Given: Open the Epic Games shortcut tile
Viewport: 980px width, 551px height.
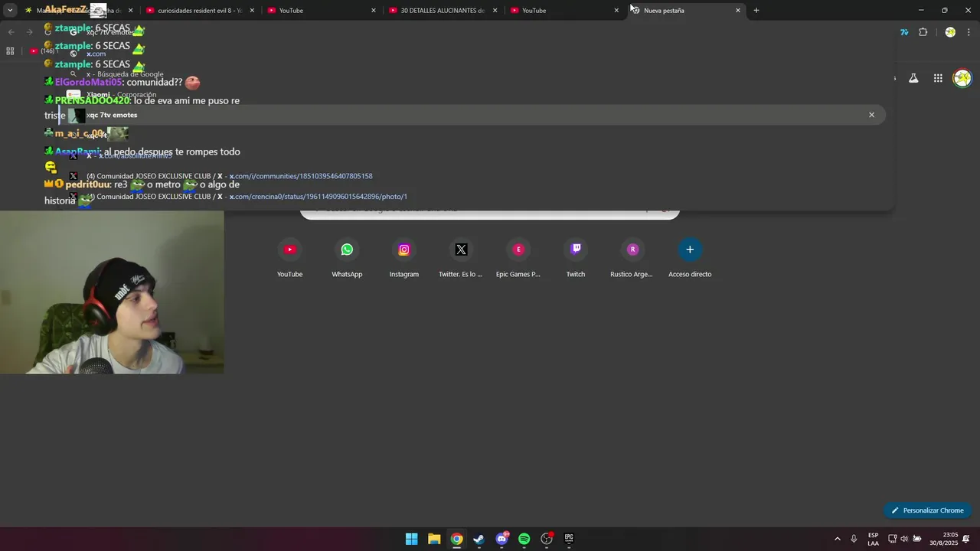Looking at the screenshot, I should (518, 258).
